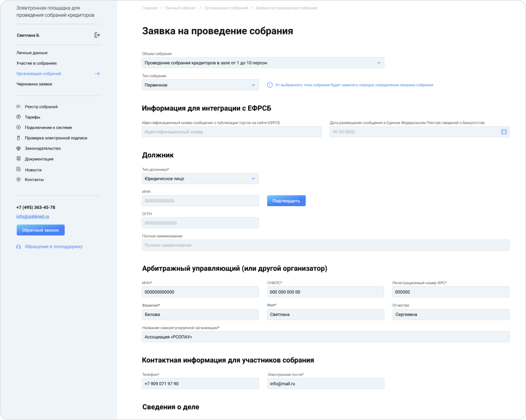The image size is (526, 420).
Task: Expand the Тип должника dropdown
Action: [200, 178]
